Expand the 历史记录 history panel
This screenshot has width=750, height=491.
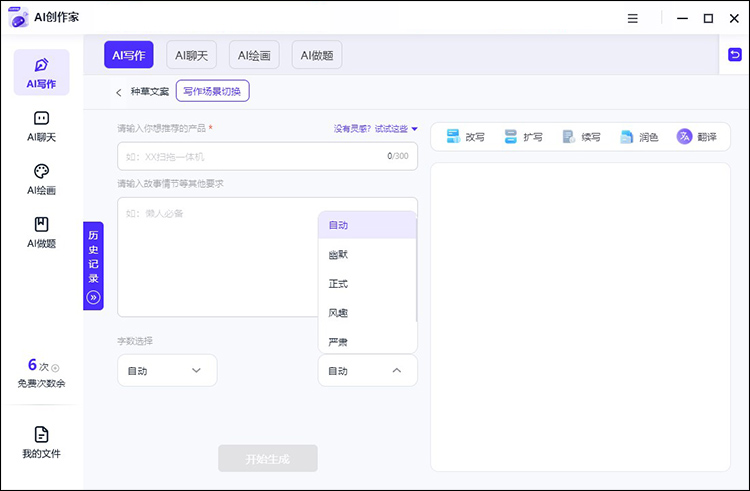click(93, 265)
